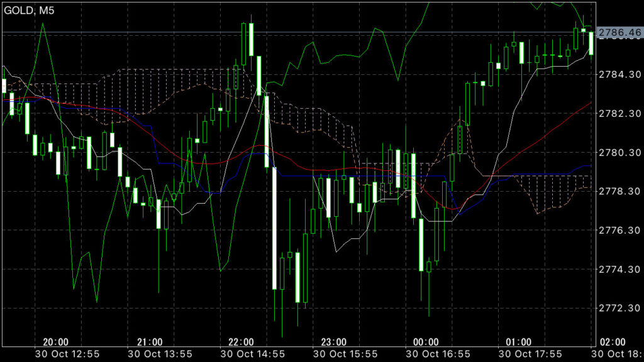The width and height of the screenshot is (644, 362).
Task: Select the 01:00 time axis marker
Action: (x=519, y=342)
